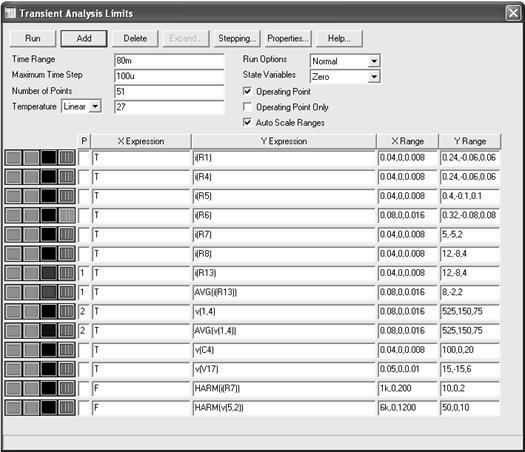This screenshot has height=452, width=525.
Task: Open the color swatch for i(R7) row
Action: (x=49, y=235)
